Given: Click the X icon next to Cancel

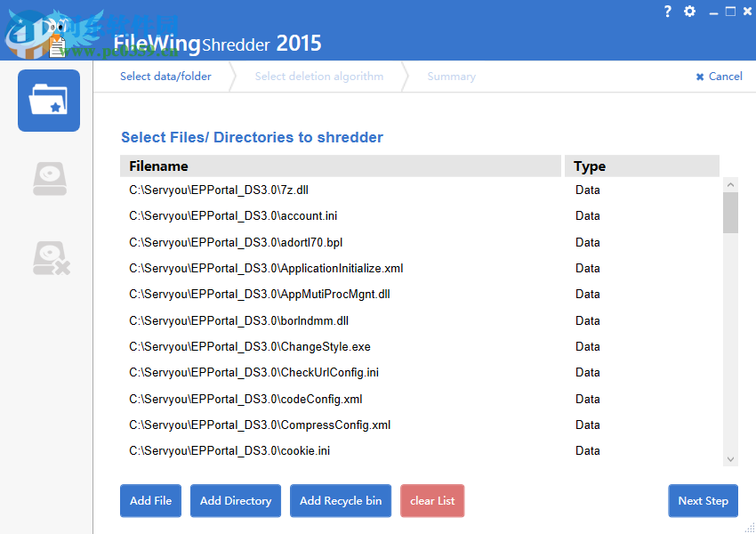Looking at the screenshot, I should tap(700, 77).
